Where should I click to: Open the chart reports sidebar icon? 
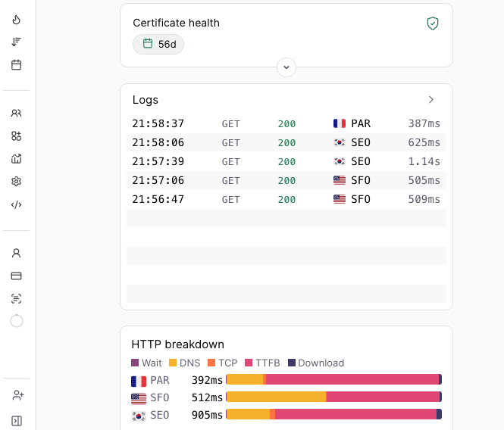point(17,159)
